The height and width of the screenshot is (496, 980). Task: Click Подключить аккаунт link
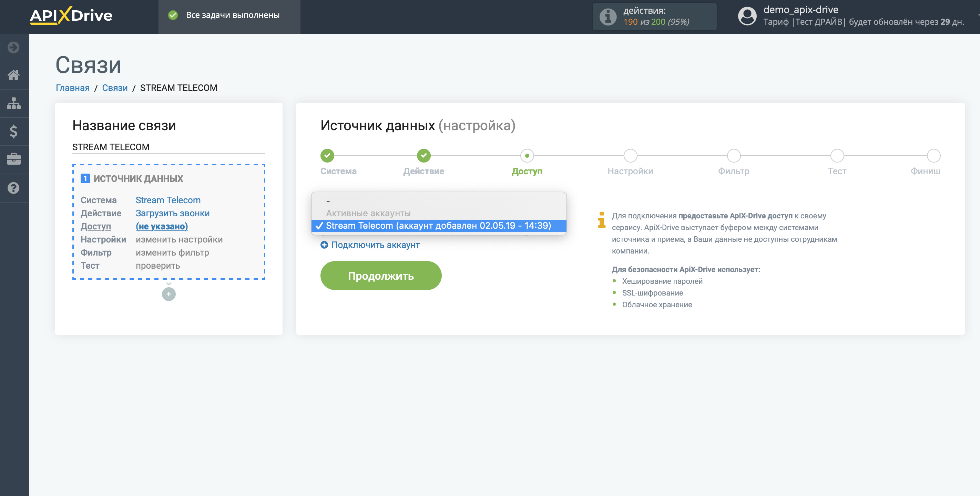pos(376,245)
